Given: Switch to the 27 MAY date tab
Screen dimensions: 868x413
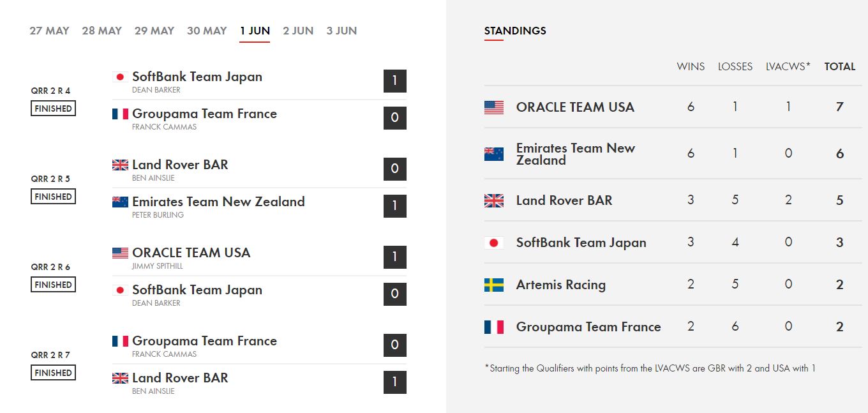Looking at the screenshot, I should click(49, 31).
